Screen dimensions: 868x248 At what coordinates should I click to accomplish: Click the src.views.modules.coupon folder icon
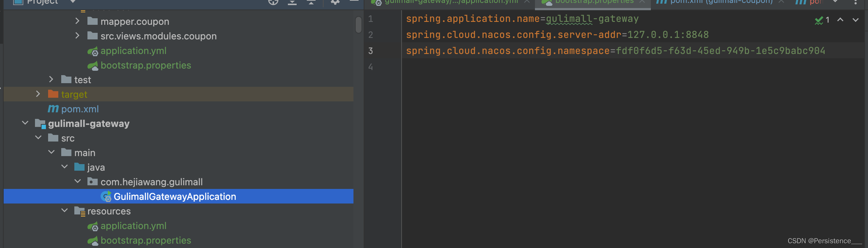(x=93, y=36)
